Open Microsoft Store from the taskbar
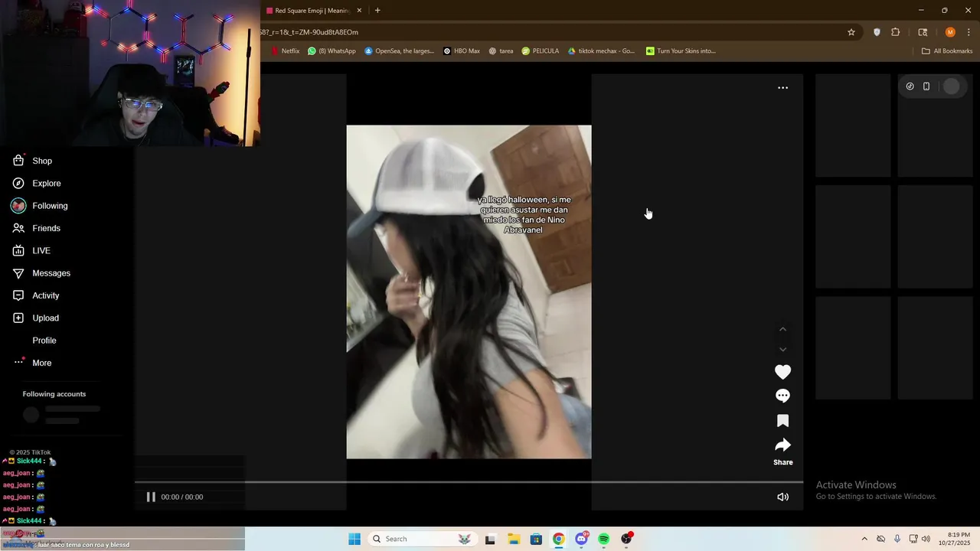This screenshot has height=551, width=980. (x=536, y=539)
